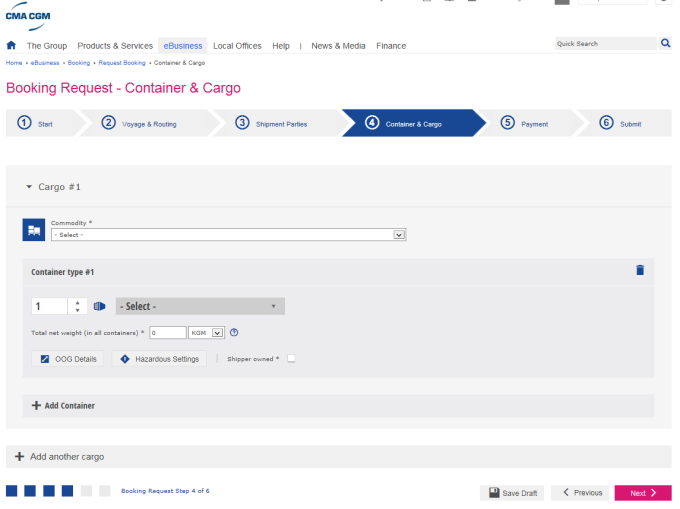The width and height of the screenshot is (680, 509).
Task: Open the eBusiness menu
Action: pyautogui.click(x=183, y=46)
